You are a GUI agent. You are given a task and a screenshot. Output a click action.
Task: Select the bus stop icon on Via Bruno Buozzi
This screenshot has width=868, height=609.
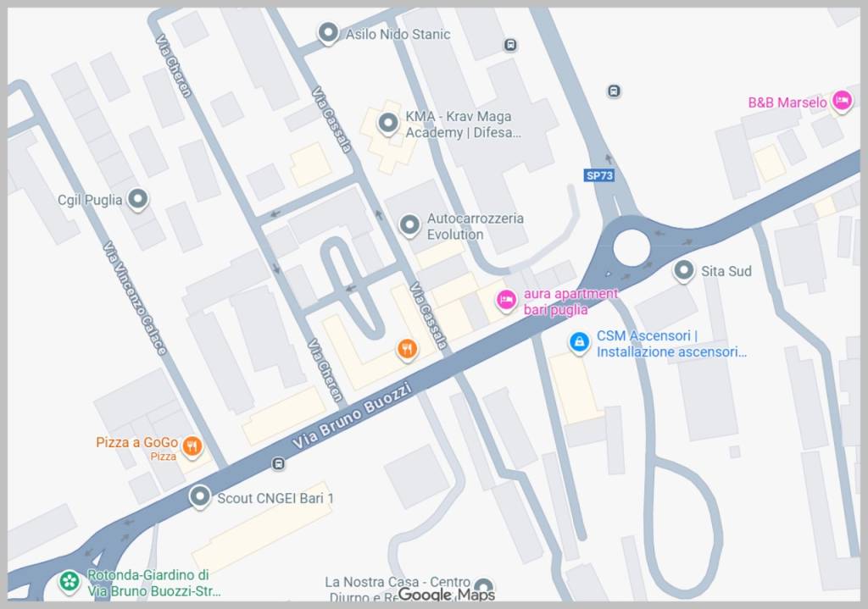click(278, 463)
